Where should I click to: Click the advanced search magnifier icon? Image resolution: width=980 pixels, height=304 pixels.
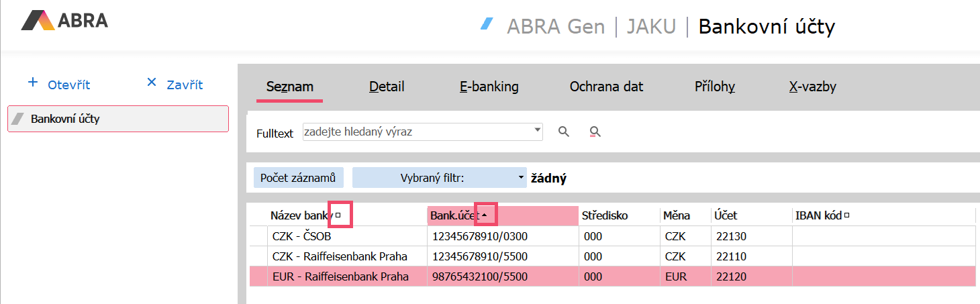(x=594, y=132)
